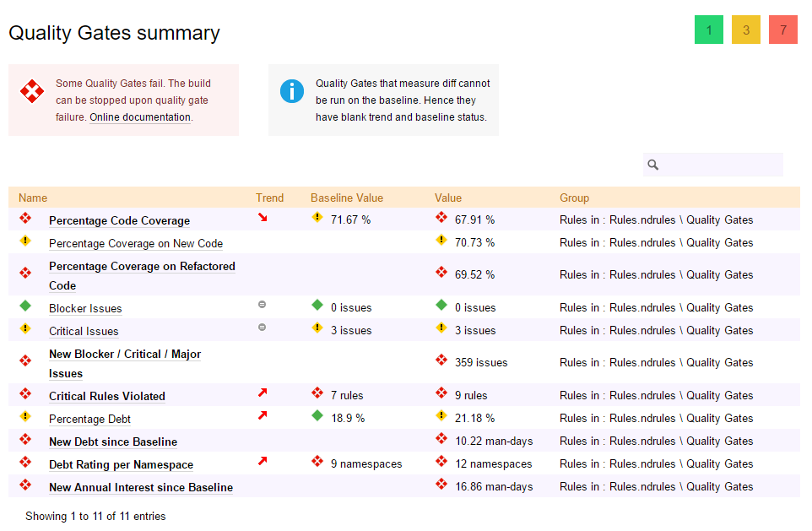Click the search magnifier icon
This screenshot has height=531, width=812.
coord(653,165)
